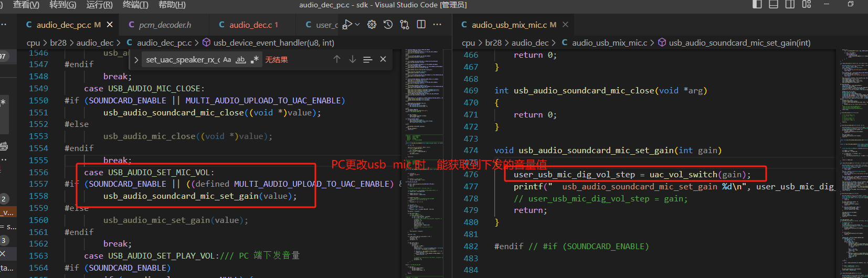Expand br28 breadcrumb in left editor
Image resolution: width=868 pixels, height=278 pixels.
tap(58, 42)
